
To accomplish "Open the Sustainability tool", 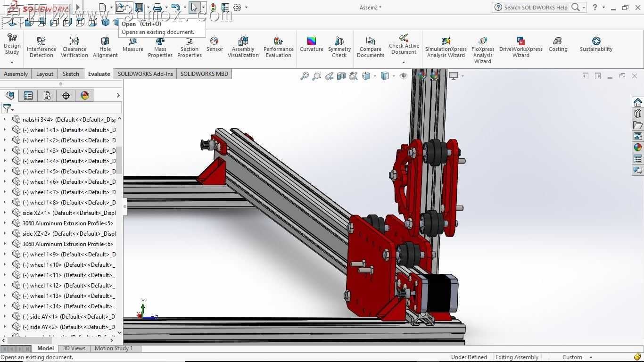I will (x=596, y=45).
